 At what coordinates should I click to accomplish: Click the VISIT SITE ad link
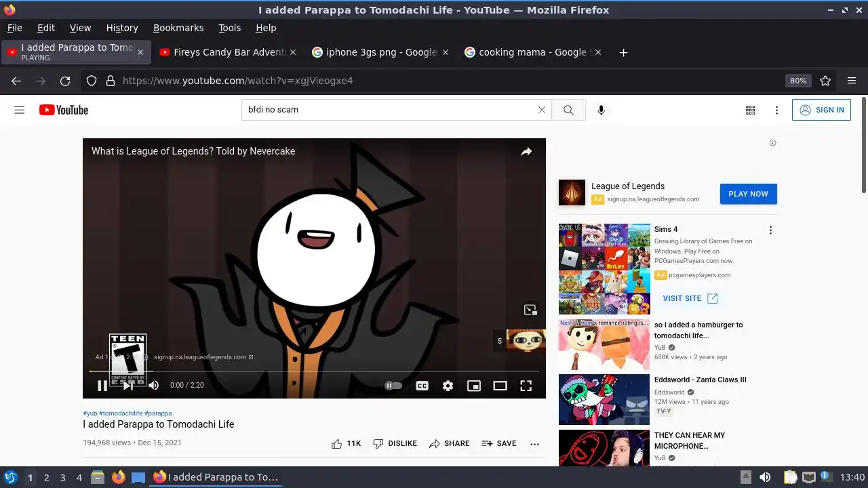(x=690, y=298)
